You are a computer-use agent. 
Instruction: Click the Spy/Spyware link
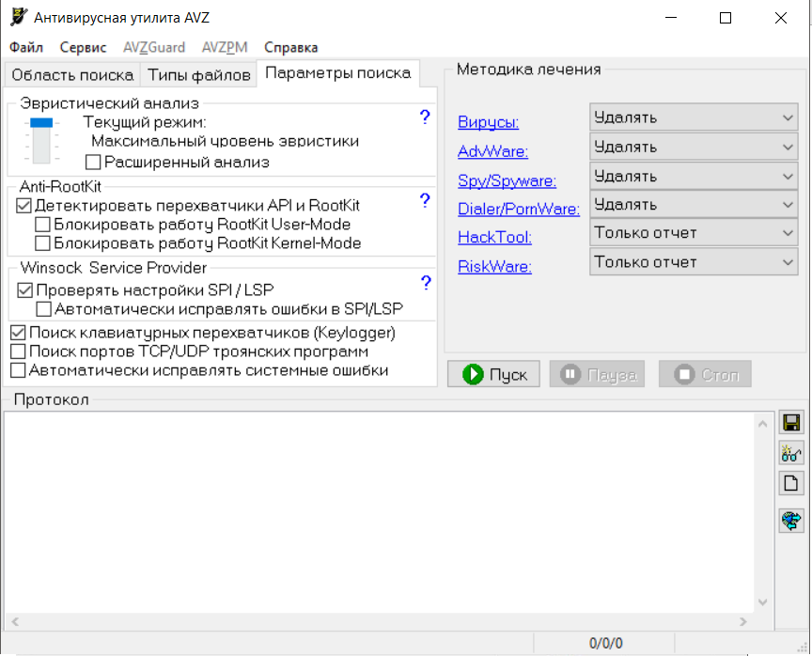click(x=507, y=180)
